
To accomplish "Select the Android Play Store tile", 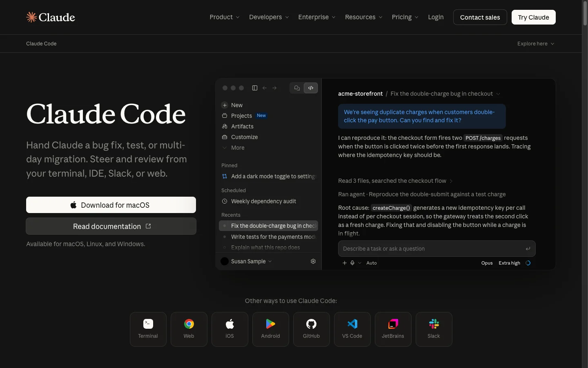I will (270, 329).
